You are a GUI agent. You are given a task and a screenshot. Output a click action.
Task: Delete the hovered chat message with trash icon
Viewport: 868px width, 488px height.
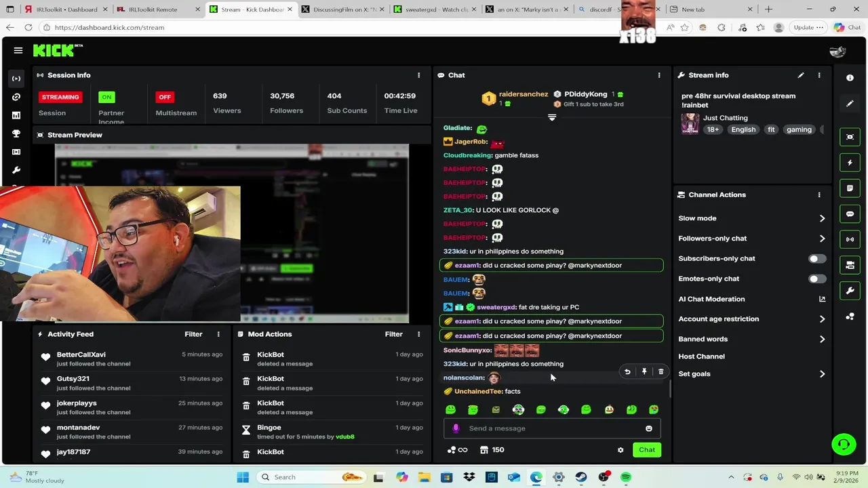point(661,371)
